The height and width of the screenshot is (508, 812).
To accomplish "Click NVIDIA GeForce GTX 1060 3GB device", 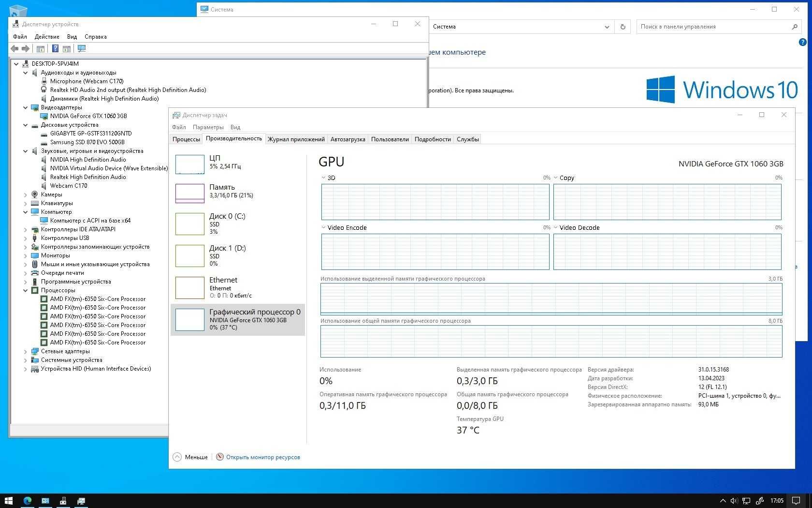I will (x=88, y=116).
